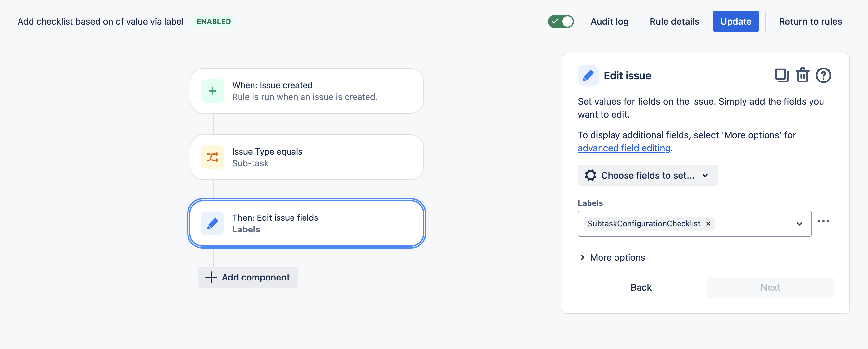868x349 pixels.
Task: Click the pencil icon on Edit issue fields step
Action: point(212,223)
